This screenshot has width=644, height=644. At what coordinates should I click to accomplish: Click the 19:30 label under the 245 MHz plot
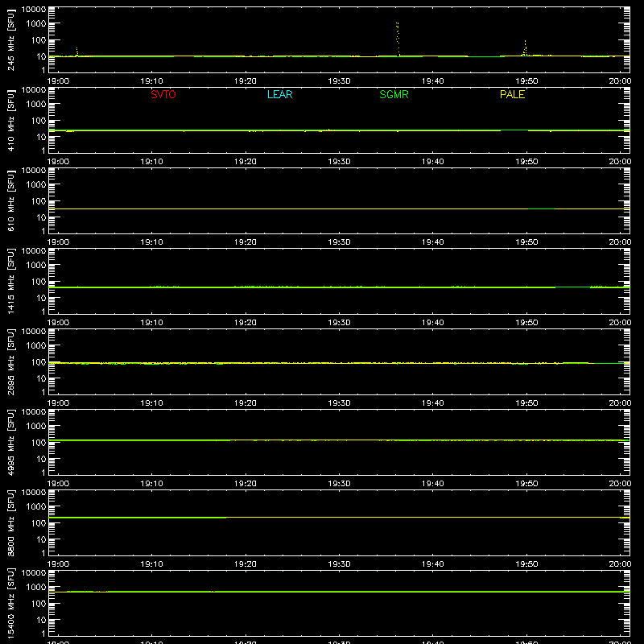(x=339, y=81)
